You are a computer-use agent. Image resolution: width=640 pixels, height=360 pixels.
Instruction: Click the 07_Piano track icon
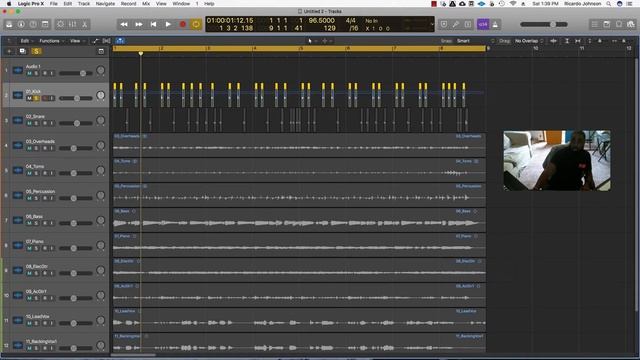click(18, 245)
